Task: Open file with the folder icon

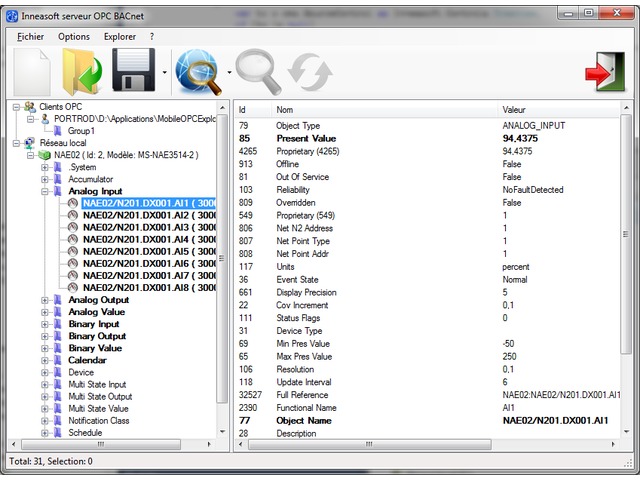Action: tap(81, 71)
